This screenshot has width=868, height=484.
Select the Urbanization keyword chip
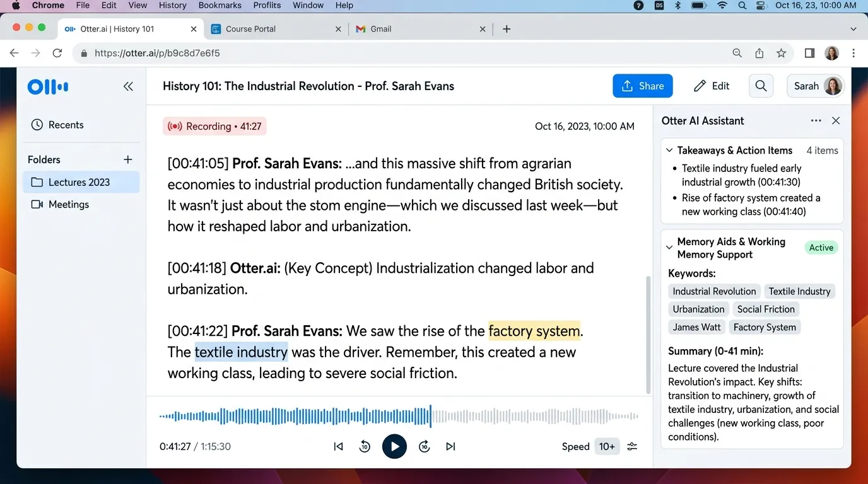click(x=698, y=309)
